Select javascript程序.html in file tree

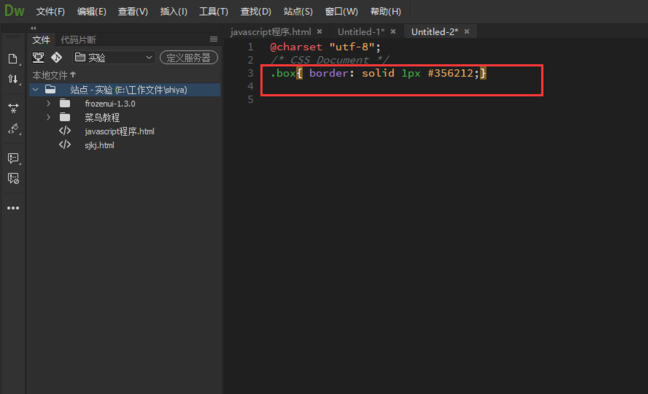(x=119, y=131)
